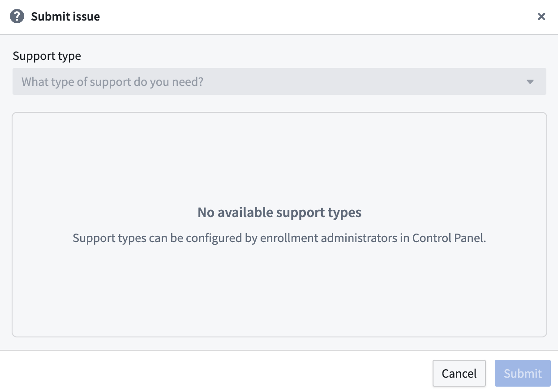This screenshot has width=558, height=392.
Task: Click the 'No available support types' heading
Action: [x=279, y=212]
